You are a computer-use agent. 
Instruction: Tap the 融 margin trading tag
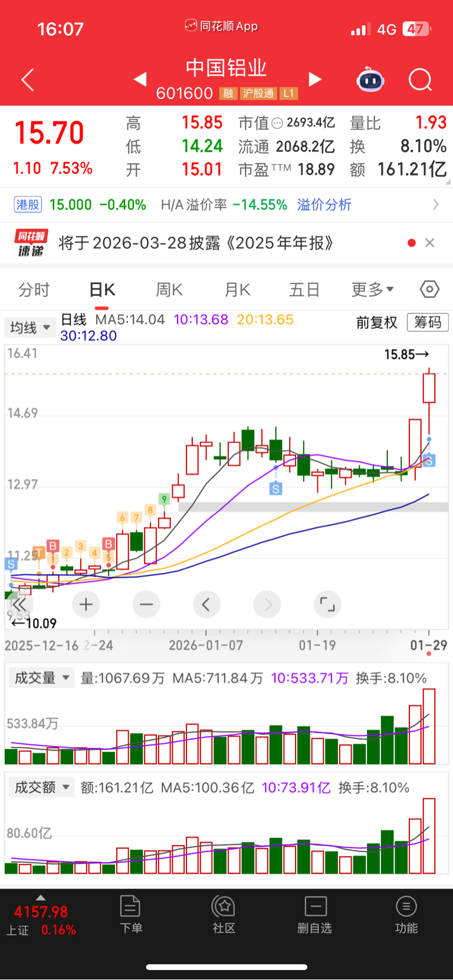[x=228, y=93]
